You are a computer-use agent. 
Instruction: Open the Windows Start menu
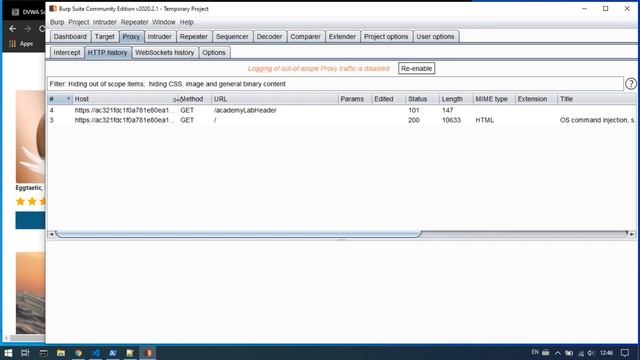click(x=8, y=353)
